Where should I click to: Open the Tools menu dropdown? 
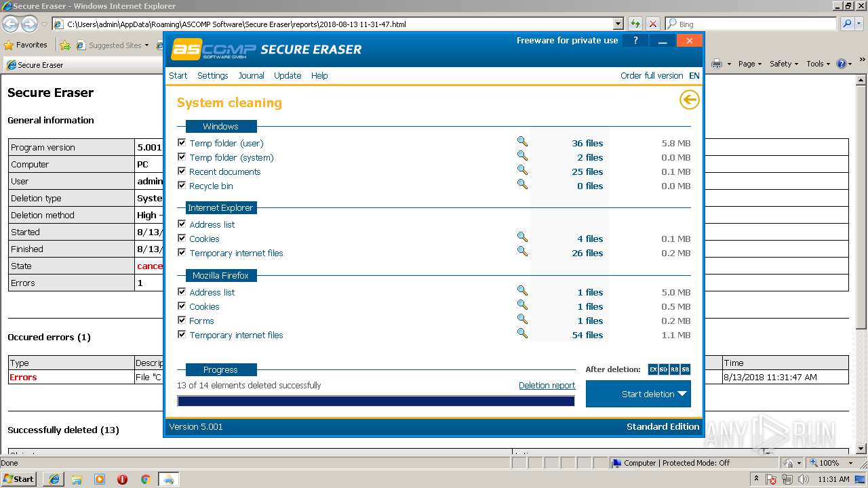click(x=818, y=64)
